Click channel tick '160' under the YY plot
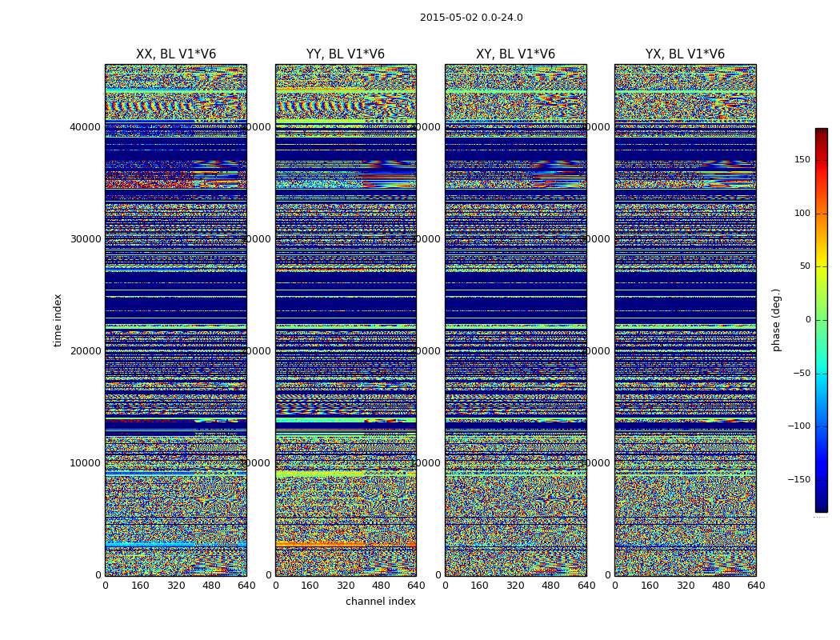The width and height of the screenshot is (840, 640). point(310,586)
